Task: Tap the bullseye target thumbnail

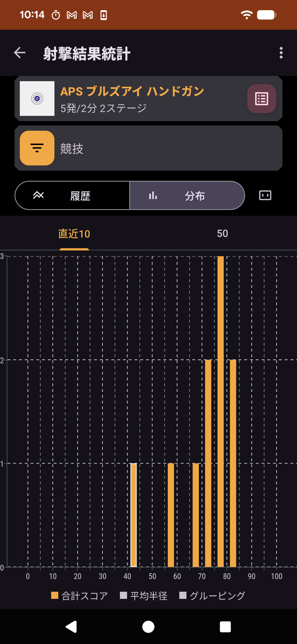Action: click(x=37, y=99)
